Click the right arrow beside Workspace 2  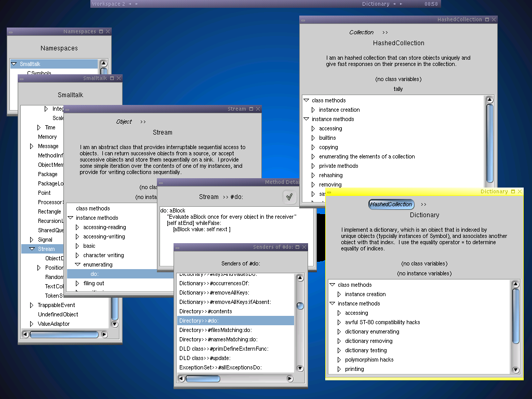click(137, 4)
